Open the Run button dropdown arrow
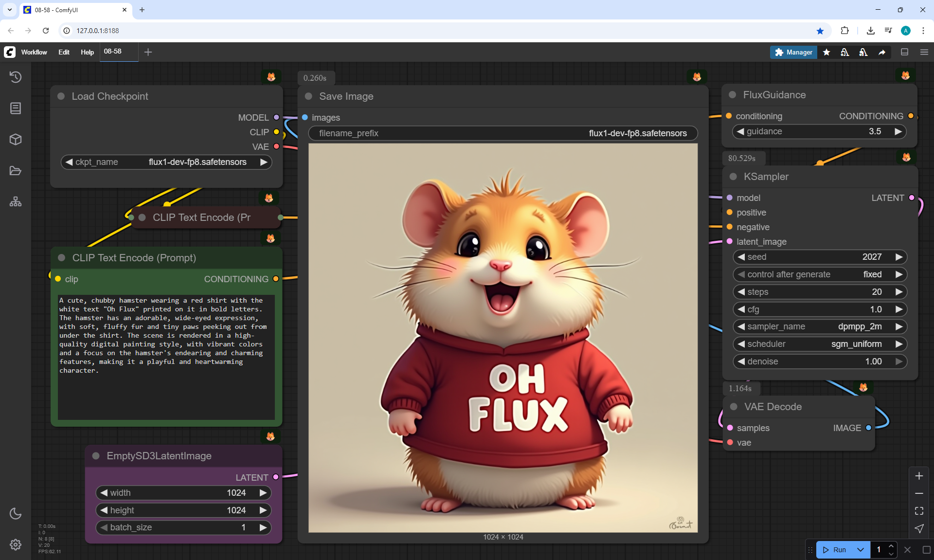The width and height of the screenshot is (934, 560). (x=861, y=550)
